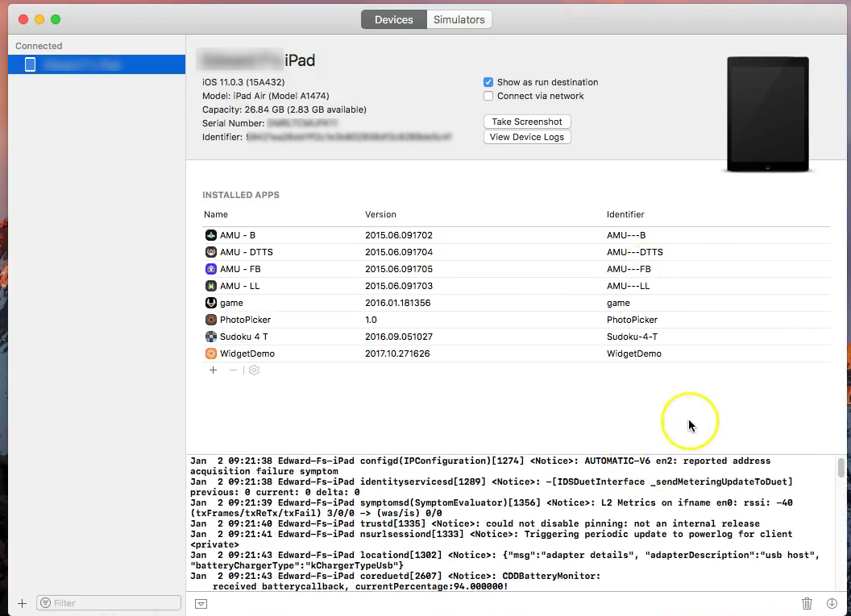
Task: Select version 2015.06.091703 cell
Action: point(399,285)
